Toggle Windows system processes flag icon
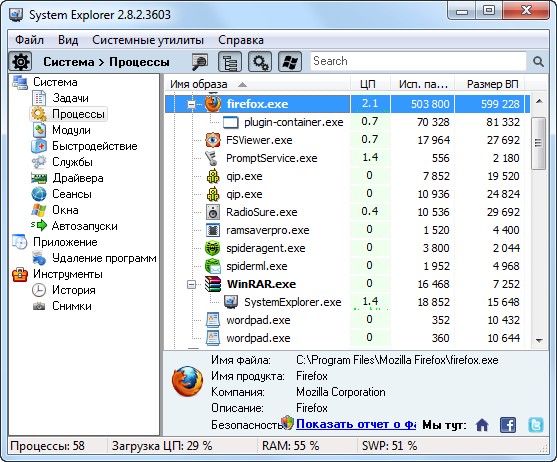 pyautogui.click(x=290, y=62)
